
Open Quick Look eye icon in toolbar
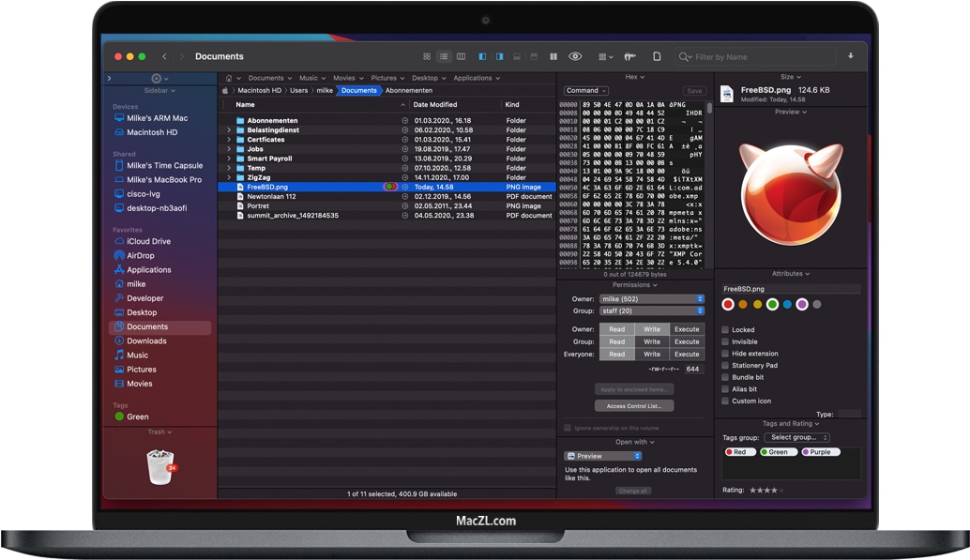coord(573,56)
